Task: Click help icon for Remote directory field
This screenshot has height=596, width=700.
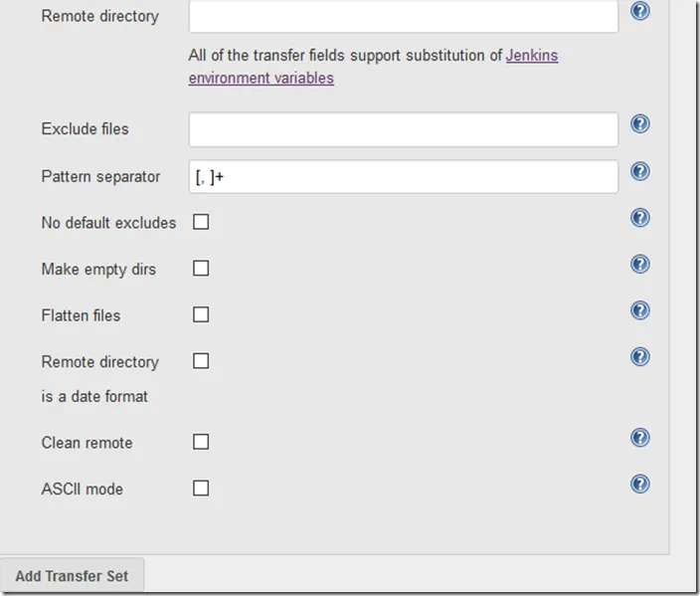Action: pyautogui.click(x=640, y=12)
